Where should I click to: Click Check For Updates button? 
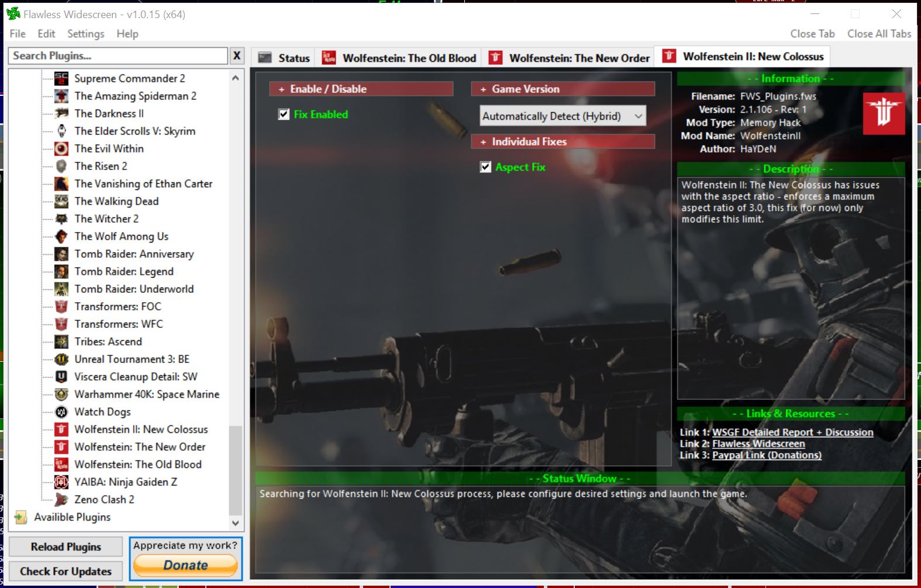point(65,572)
